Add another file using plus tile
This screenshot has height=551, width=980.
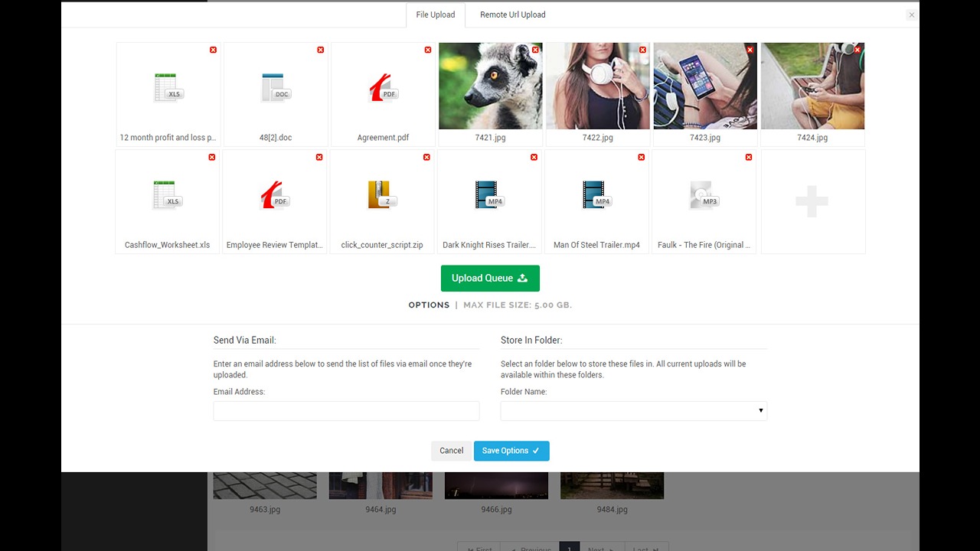(x=812, y=201)
